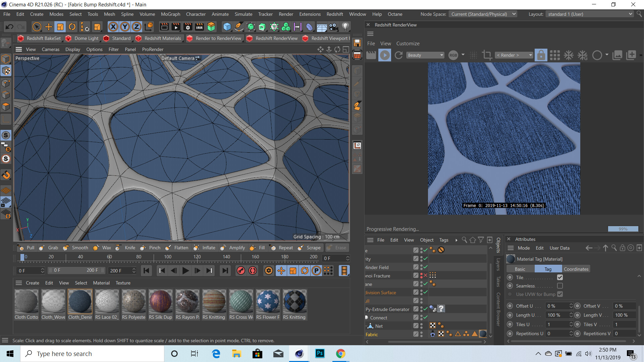Click the RGB channel display icon
644x362 pixels.
(453, 55)
